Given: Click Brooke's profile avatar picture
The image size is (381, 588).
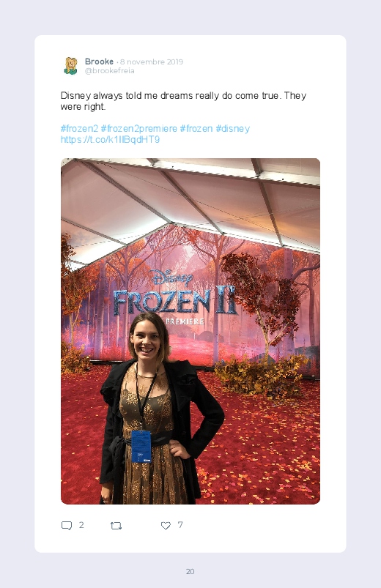Looking at the screenshot, I should click(x=70, y=66).
